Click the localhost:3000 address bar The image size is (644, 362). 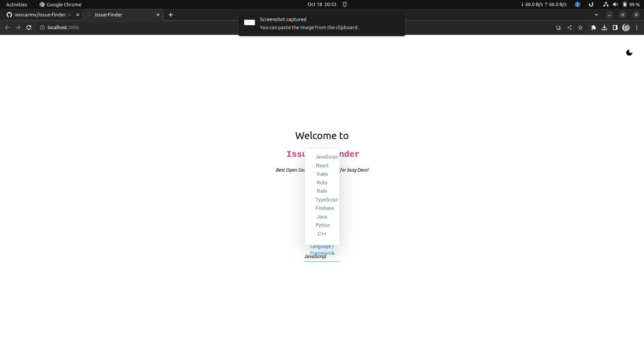point(134,27)
